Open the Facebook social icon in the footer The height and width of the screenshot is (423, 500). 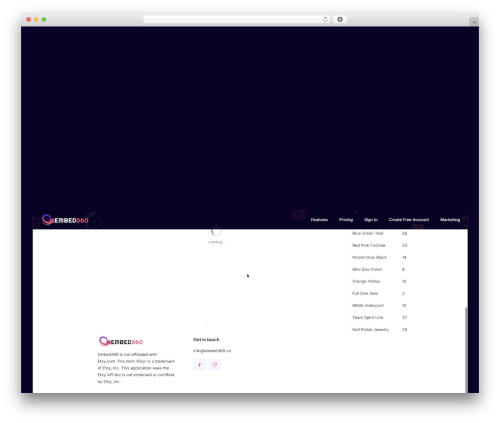(199, 365)
